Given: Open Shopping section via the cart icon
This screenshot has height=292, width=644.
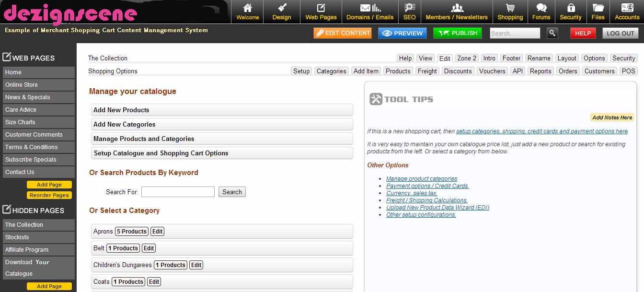Looking at the screenshot, I should coord(510,8).
